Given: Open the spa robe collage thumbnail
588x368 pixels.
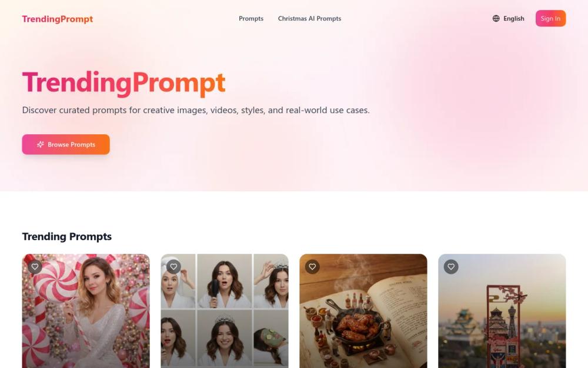Looking at the screenshot, I should (225, 311).
